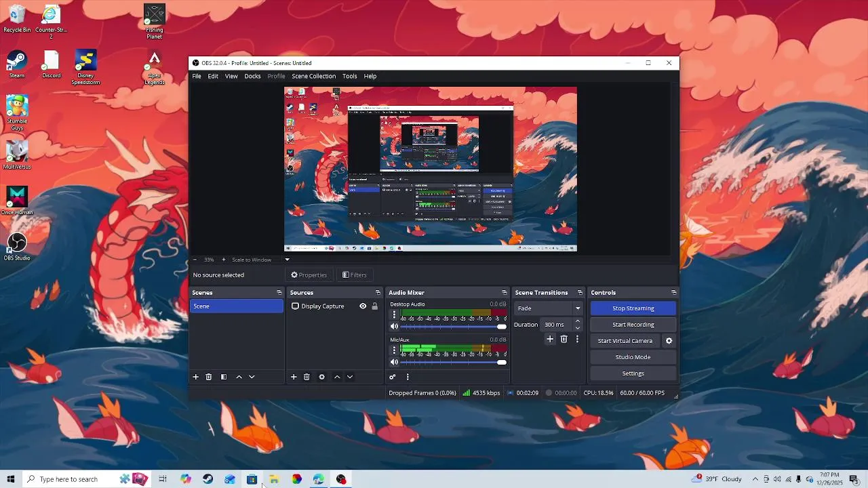The image size is (868, 488).
Task: Click the Start Virtual Camera button
Action: click(x=625, y=341)
